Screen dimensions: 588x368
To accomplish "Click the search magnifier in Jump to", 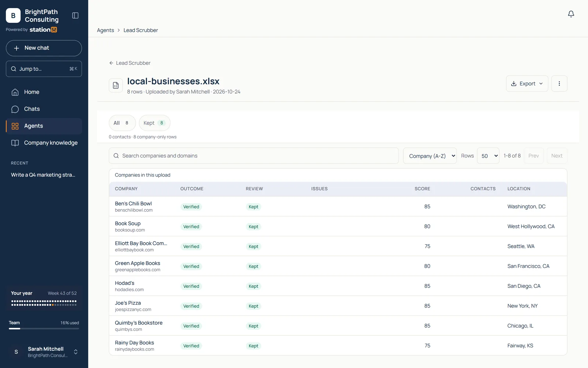I will click(14, 69).
